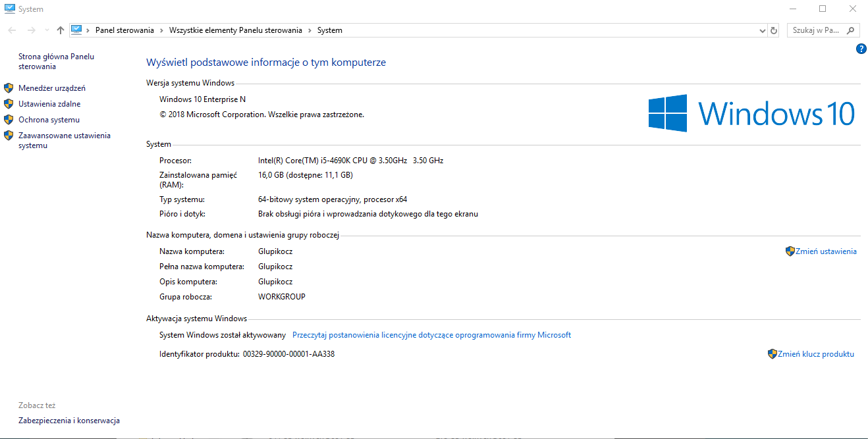Click the search magnifier icon
This screenshot has height=439, width=868.
tap(850, 30)
